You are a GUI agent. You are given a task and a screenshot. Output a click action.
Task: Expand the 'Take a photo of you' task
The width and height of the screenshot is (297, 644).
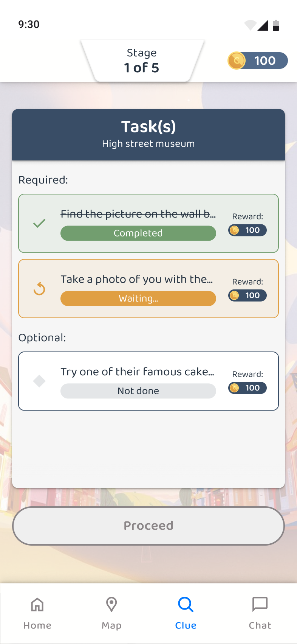pyautogui.click(x=137, y=279)
